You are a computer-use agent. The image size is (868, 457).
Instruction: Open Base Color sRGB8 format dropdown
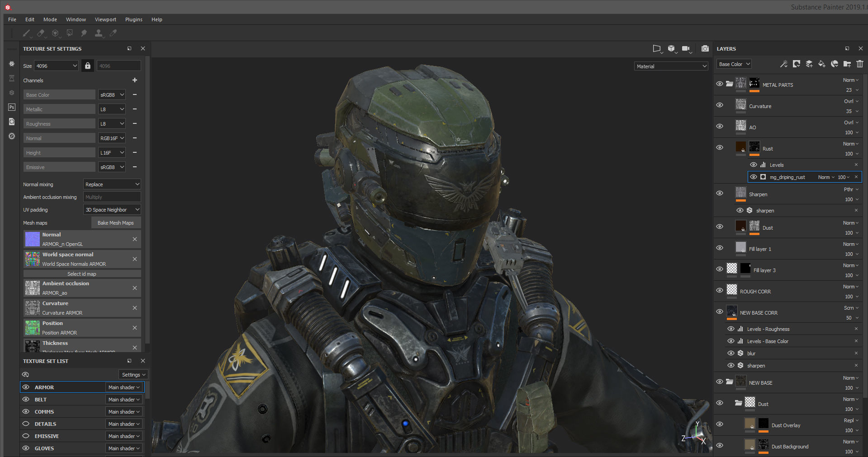[x=112, y=95]
